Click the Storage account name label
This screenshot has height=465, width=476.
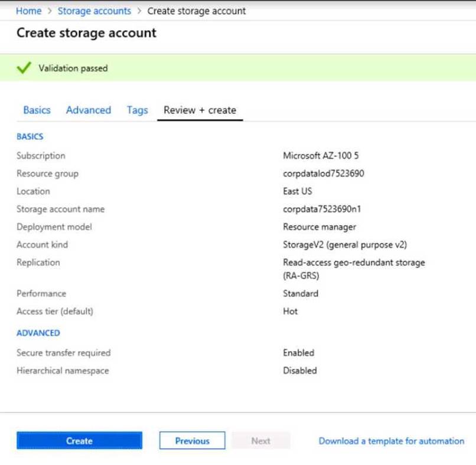(x=61, y=209)
